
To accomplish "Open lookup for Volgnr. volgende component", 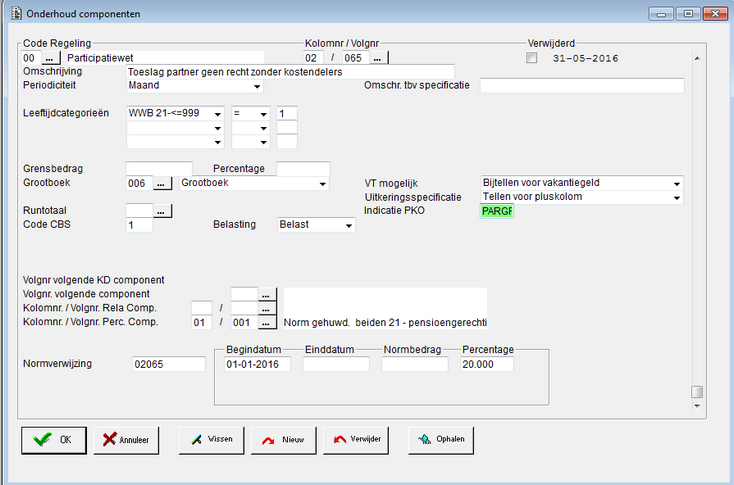I will (x=267, y=294).
